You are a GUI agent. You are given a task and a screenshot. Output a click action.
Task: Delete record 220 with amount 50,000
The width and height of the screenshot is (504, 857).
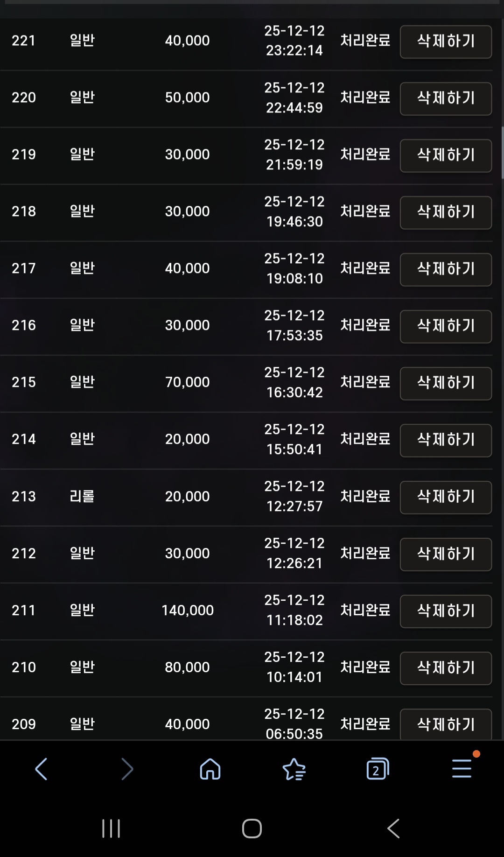coord(446,98)
